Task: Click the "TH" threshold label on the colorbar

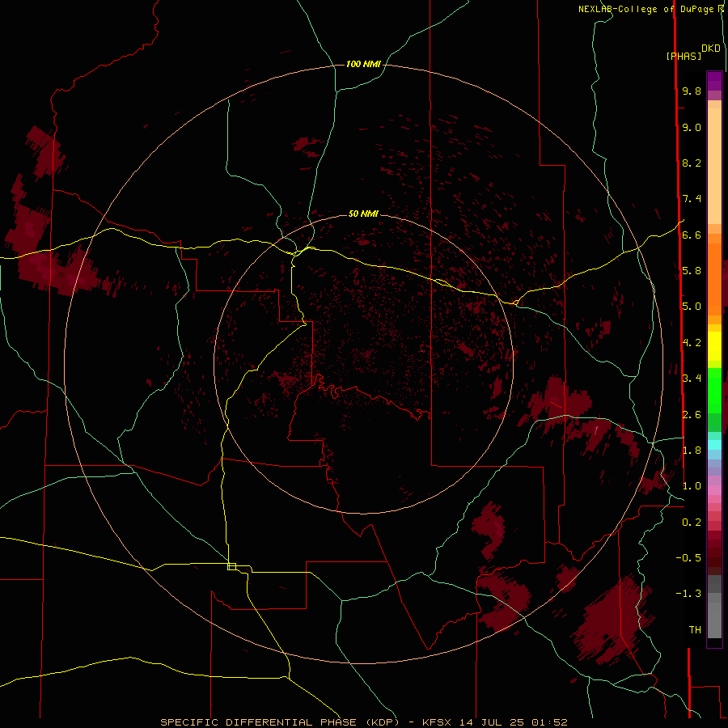Action: pos(695,630)
